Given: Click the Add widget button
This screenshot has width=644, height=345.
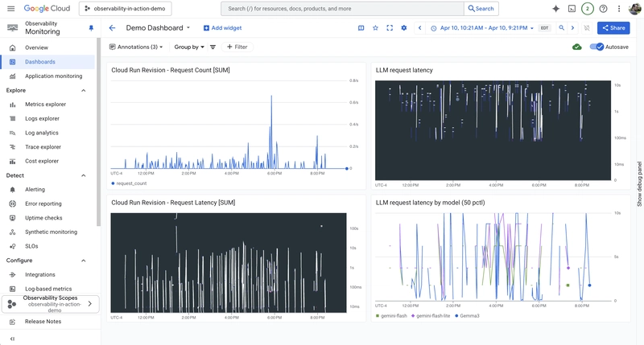Looking at the screenshot, I should 222,27.
